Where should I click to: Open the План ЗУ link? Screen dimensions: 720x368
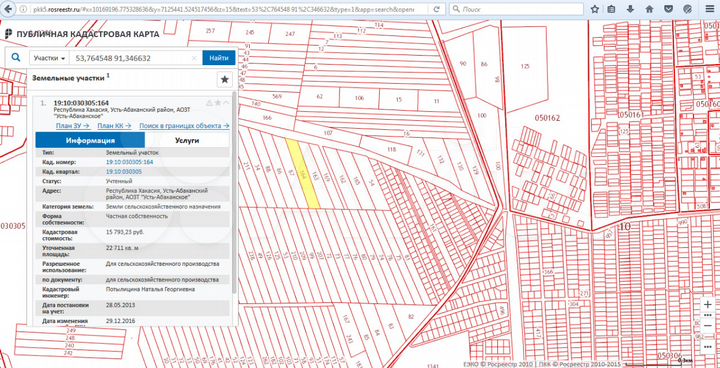click(73, 125)
